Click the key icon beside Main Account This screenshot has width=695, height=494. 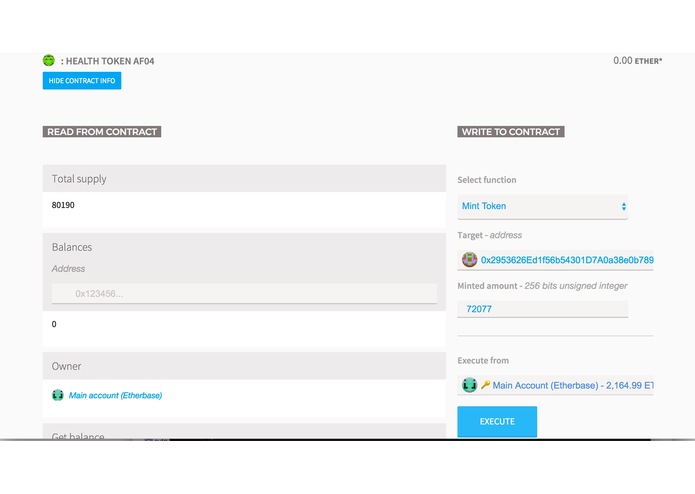click(485, 385)
